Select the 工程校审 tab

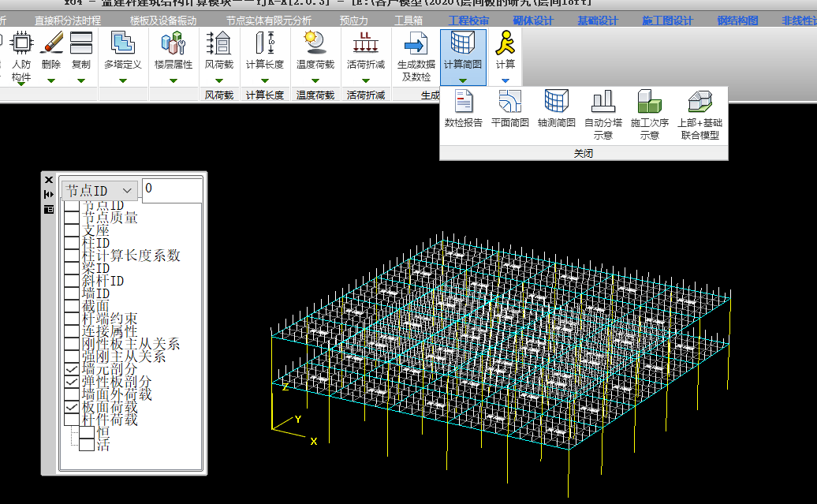[468, 21]
